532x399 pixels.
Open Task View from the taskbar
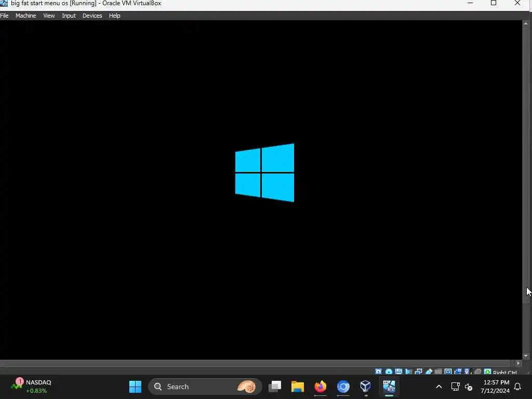click(275, 387)
